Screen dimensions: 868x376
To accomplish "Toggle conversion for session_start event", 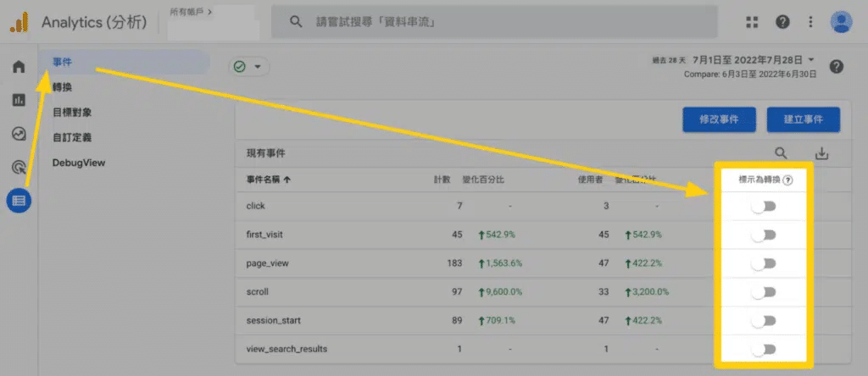I will 764,320.
